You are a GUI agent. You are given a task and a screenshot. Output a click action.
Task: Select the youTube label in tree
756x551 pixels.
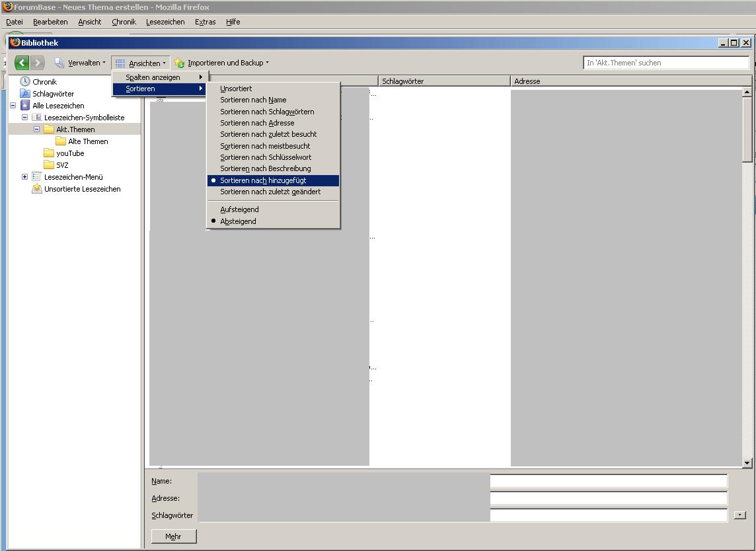[71, 153]
